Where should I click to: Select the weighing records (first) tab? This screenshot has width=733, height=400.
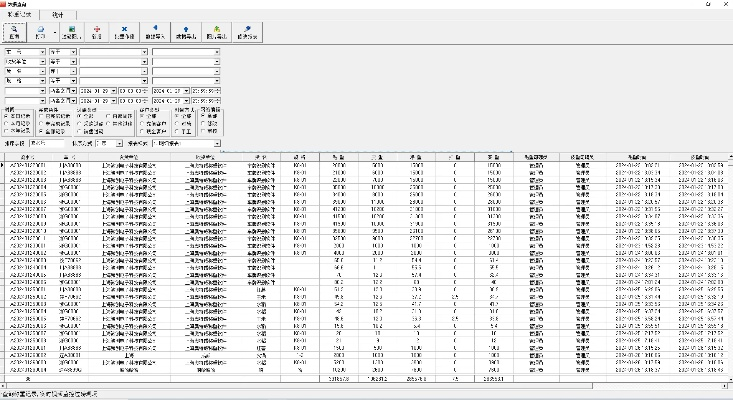click(20, 15)
